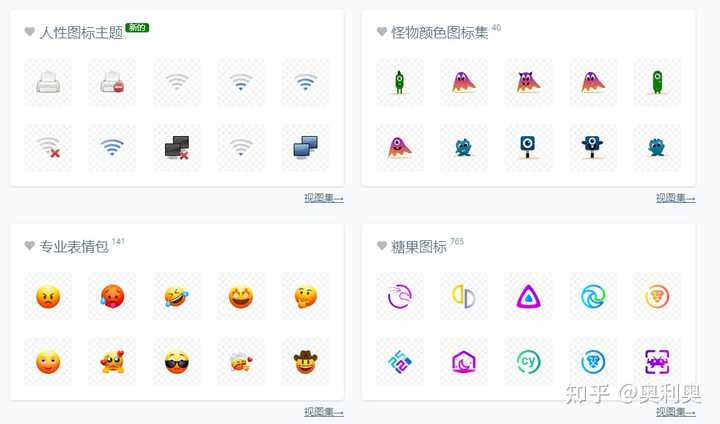
Task: Click the emoji wearing sunglasses
Action: coord(177,362)
